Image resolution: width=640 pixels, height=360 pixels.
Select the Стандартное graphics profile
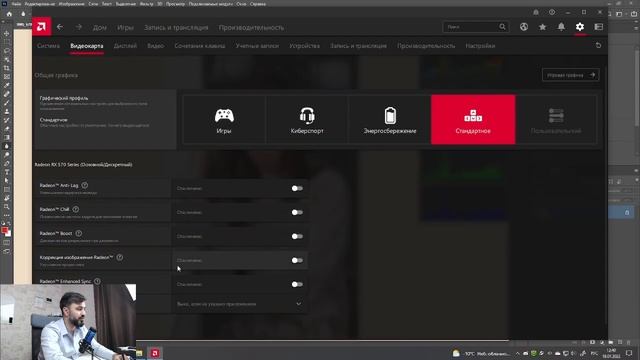[x=473, y=120]
